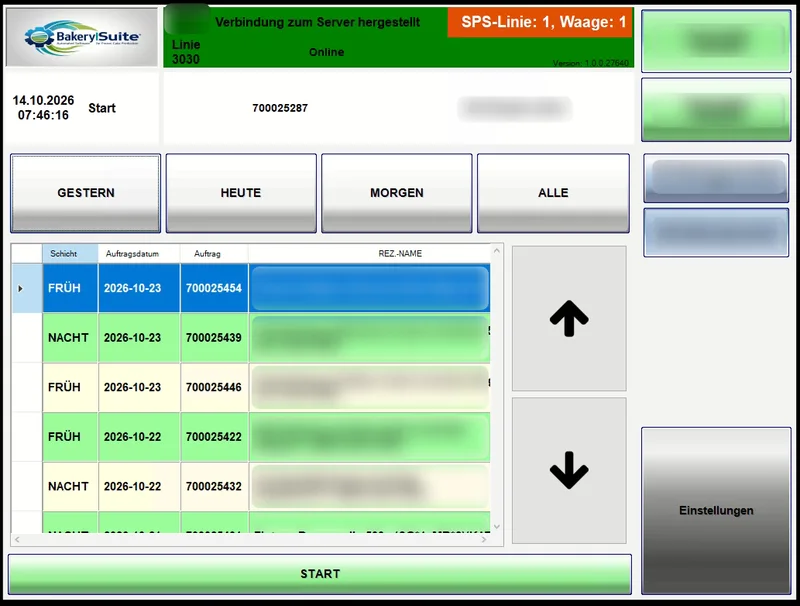Image resolution: width=800 pixels, height=606 pixels.
Task: Click the large up arrow button
Action: 569,318
